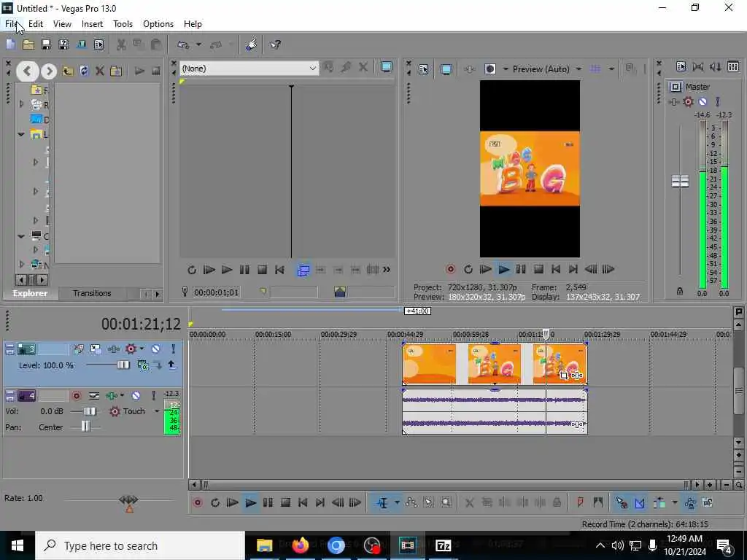
Task: Open Preview (Auto) quality dropdown
Action: 578,69
